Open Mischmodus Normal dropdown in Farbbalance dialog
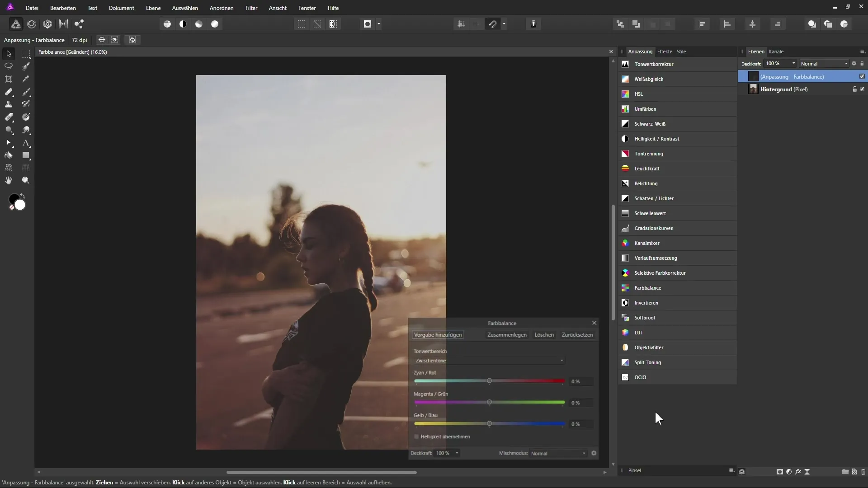Screen dimensions: 868x488 click(x=558, y=453)
